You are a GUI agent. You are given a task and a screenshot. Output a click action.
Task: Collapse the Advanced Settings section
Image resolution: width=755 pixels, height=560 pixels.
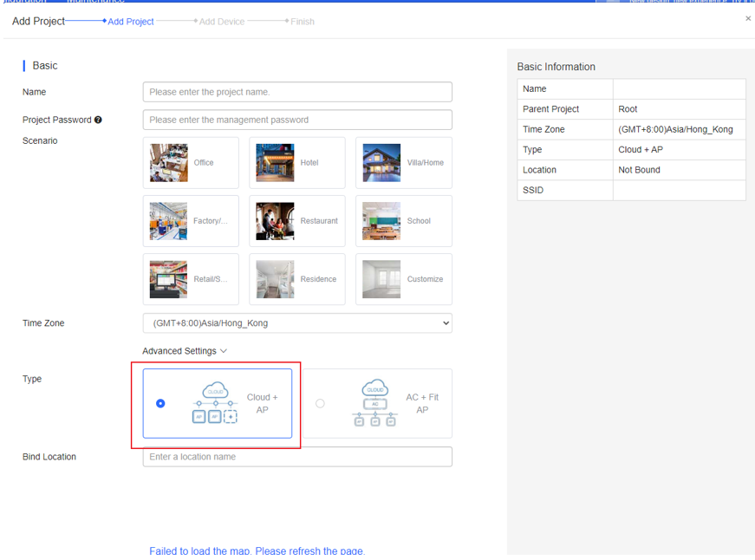[185, 351]
